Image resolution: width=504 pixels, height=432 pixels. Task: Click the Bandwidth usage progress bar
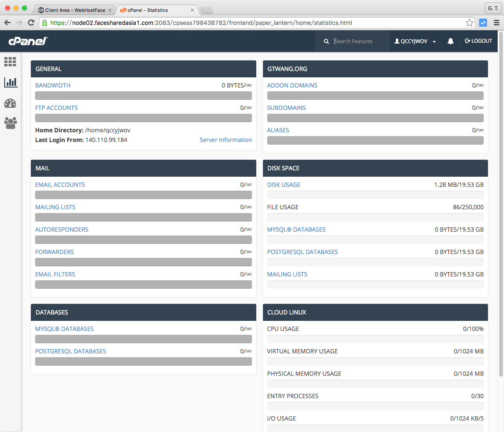point(143,96)
